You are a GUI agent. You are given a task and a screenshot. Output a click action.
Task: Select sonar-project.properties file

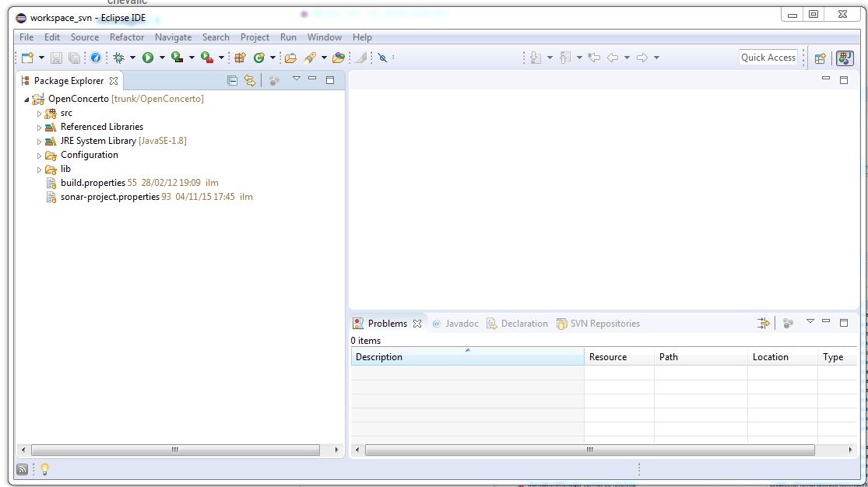click(111, 197)
